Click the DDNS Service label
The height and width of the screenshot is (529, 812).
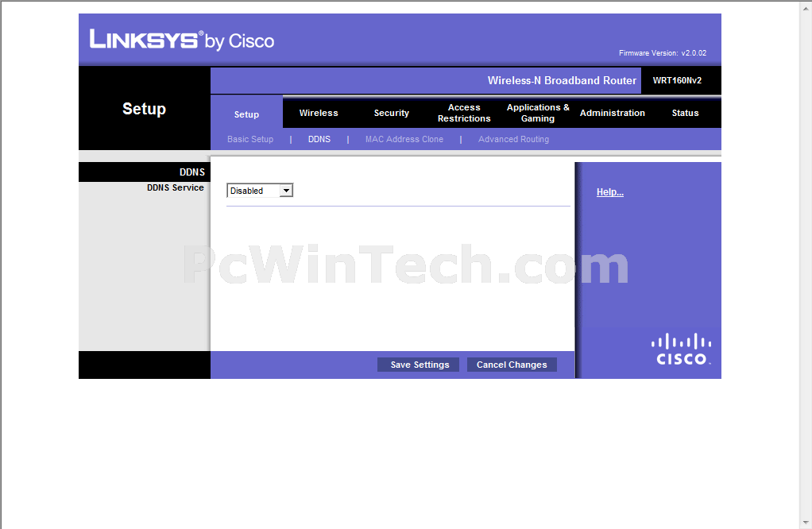[x=175, y=187]
